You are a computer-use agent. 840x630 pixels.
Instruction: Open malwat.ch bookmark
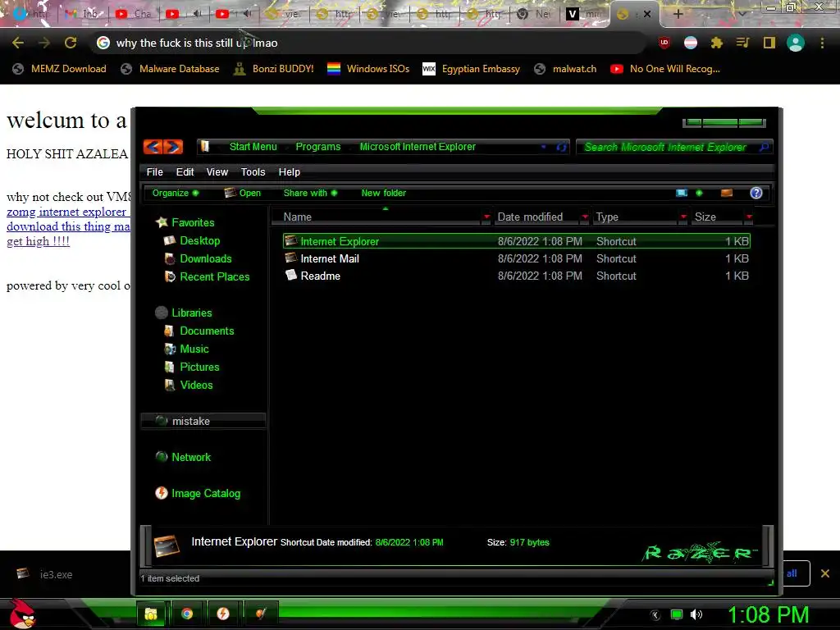coord(565,69)
